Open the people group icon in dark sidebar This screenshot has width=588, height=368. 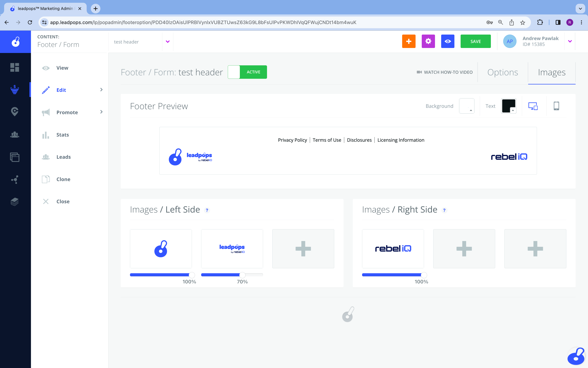[x=15, y=134]
